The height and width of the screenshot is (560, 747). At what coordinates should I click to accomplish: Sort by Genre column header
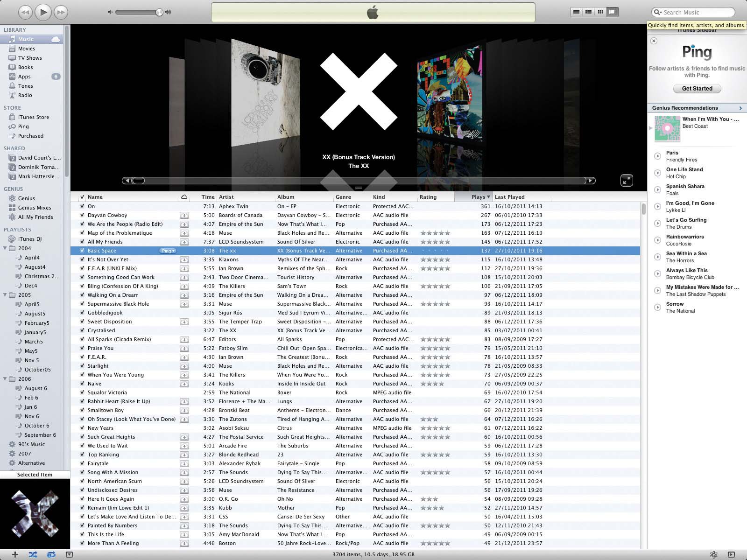352,197
